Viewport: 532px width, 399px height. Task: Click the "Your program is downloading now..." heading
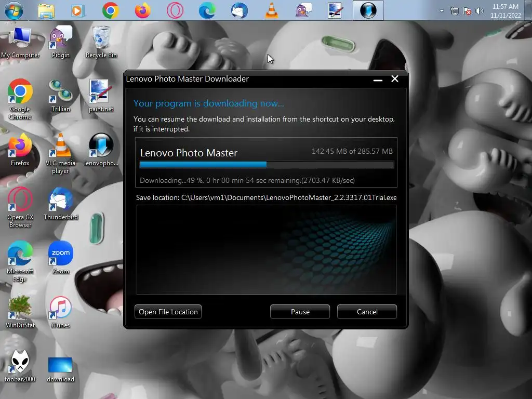pos(209,103)
